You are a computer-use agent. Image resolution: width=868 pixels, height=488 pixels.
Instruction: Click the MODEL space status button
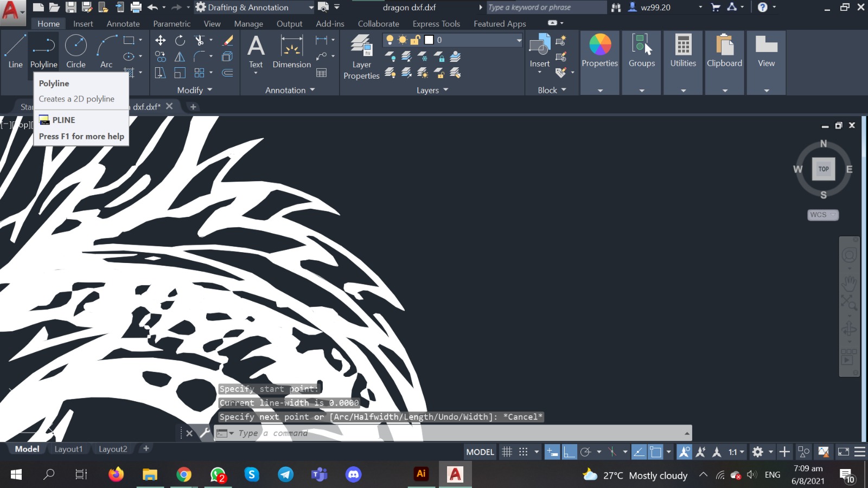click(480, 452)
